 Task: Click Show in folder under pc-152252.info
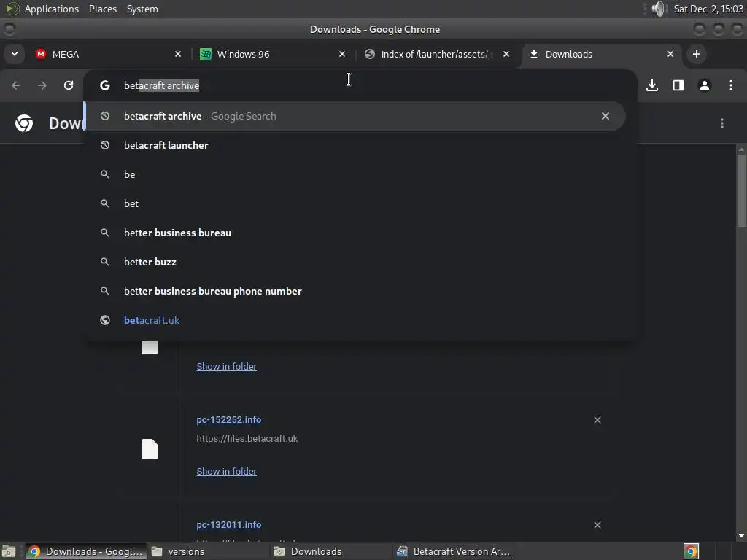coord(226,472)
